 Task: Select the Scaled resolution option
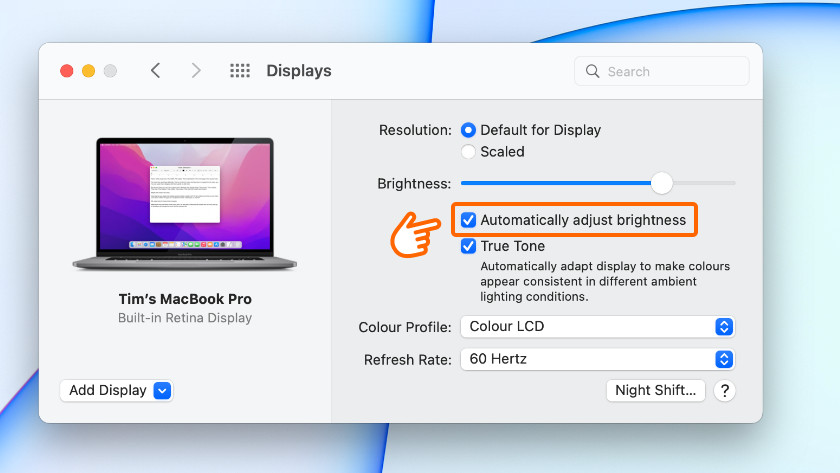[468, 152]
